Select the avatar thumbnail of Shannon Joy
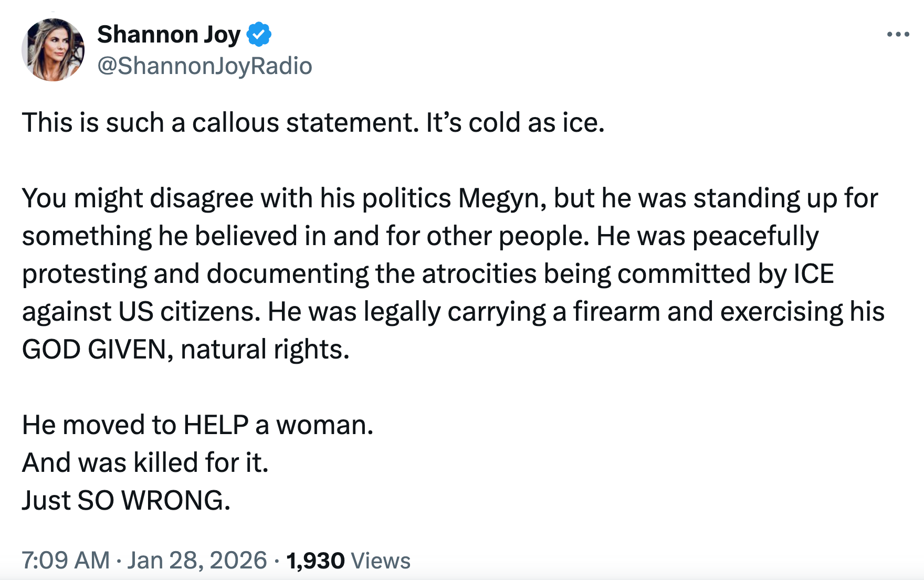The width and height of the screenshot is (924, 580). pos(54,49)
